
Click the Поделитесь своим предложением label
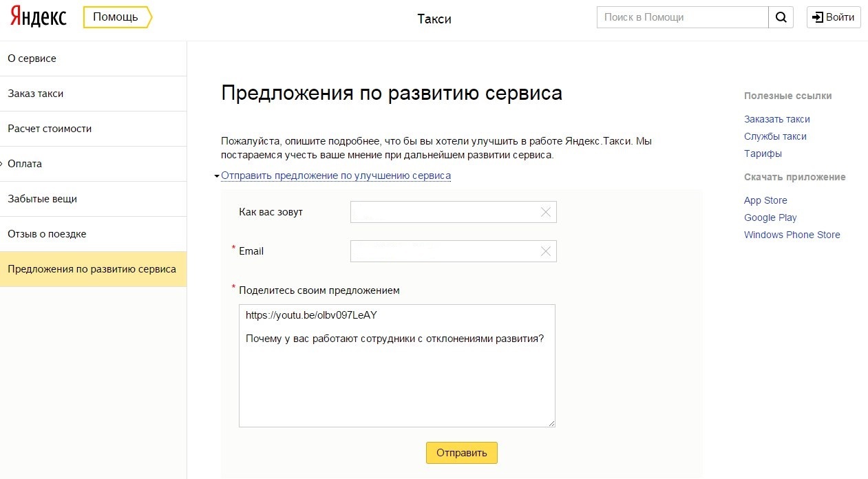319,290
